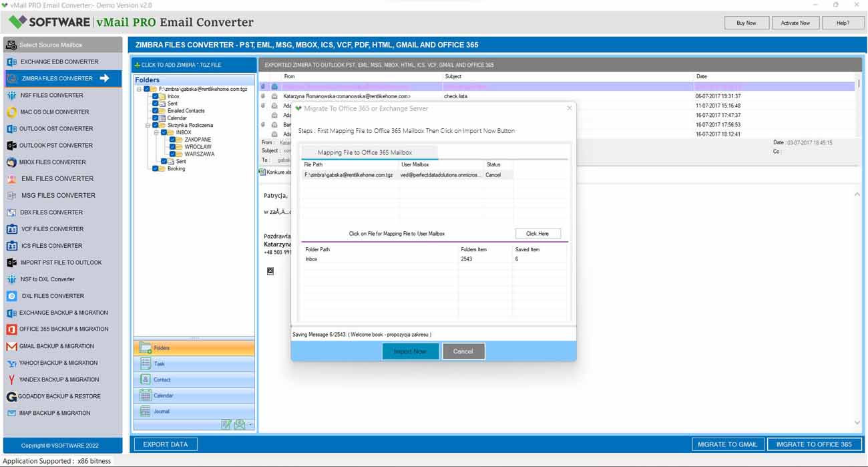The image size is (868, 467).
Task: Open Gmail Backup & Migration
Action: coord(62,346)
